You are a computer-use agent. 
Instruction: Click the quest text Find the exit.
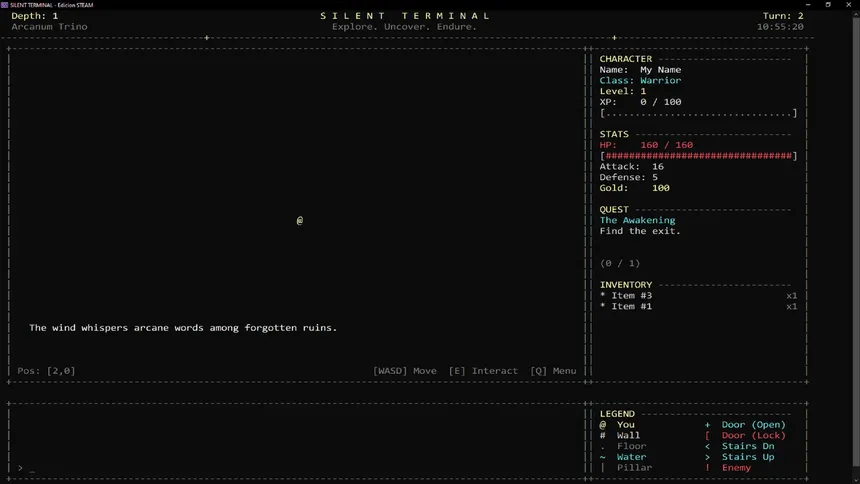click(x=640, y=231)
